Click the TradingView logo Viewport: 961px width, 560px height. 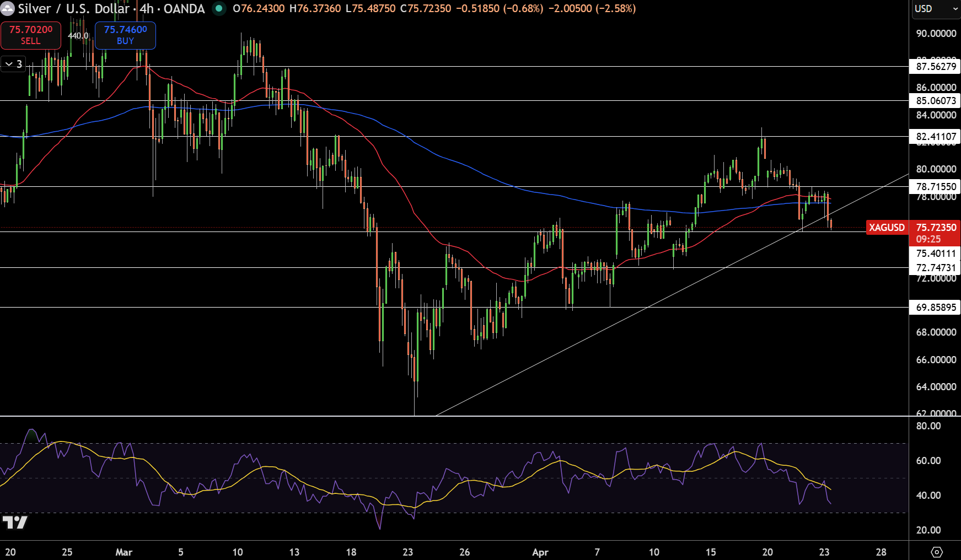tap(15, 522)
